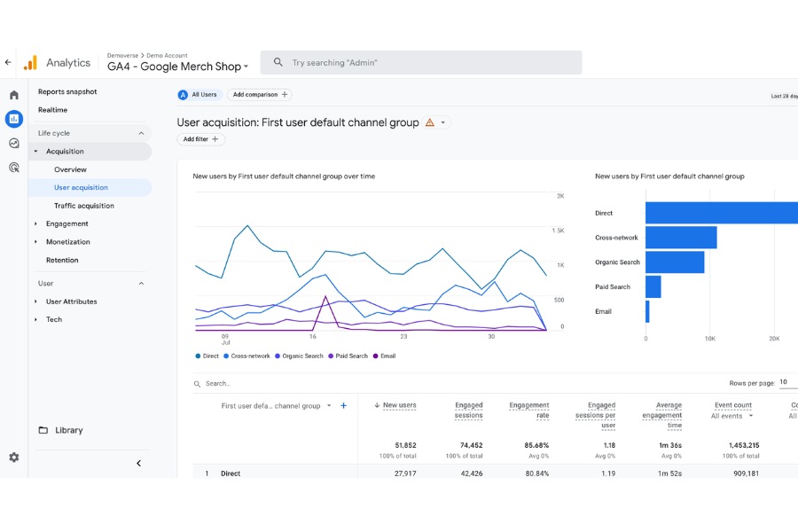Open Traffic acquisition report
Screen dimensions: 798x532
click(84, 206)
